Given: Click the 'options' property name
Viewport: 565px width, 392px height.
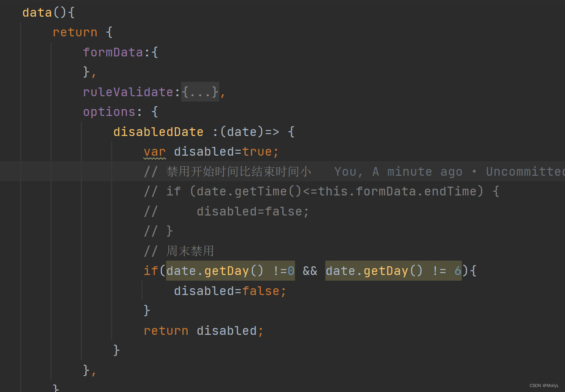Looking at the screenshot, I should tap(109, 112).
